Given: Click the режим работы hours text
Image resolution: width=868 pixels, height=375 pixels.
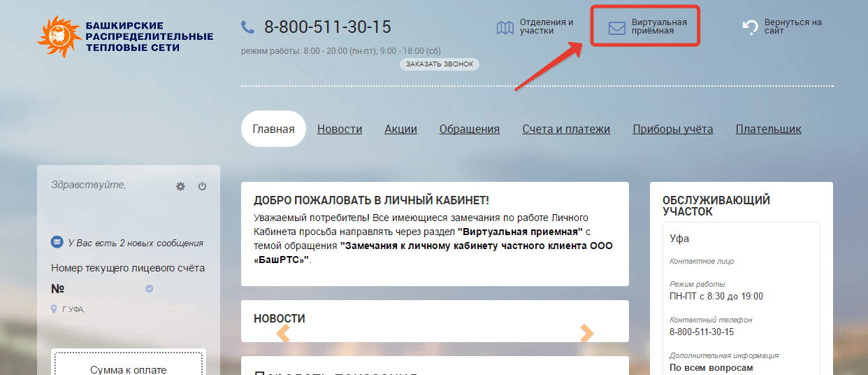Looking at the screenshot, I should point(341,51).
